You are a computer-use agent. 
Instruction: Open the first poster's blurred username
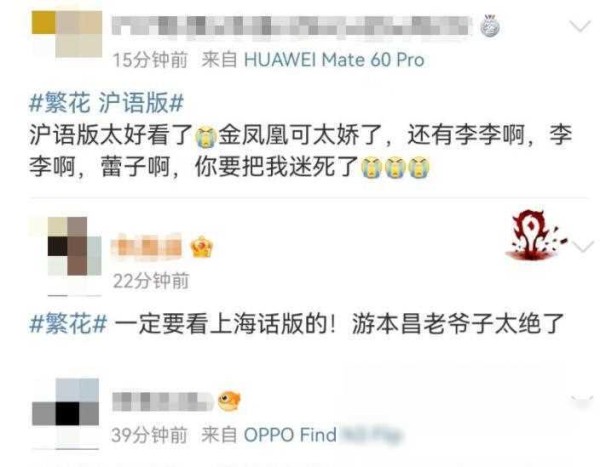(291, 26)
